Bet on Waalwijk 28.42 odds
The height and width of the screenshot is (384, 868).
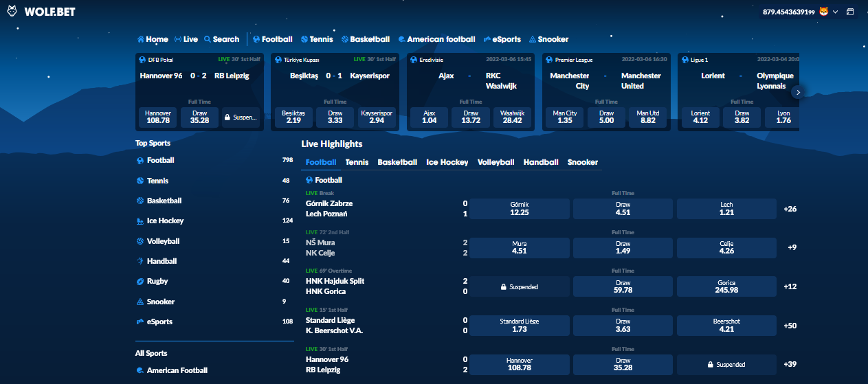pyautogui.click(x=512, y=117)
